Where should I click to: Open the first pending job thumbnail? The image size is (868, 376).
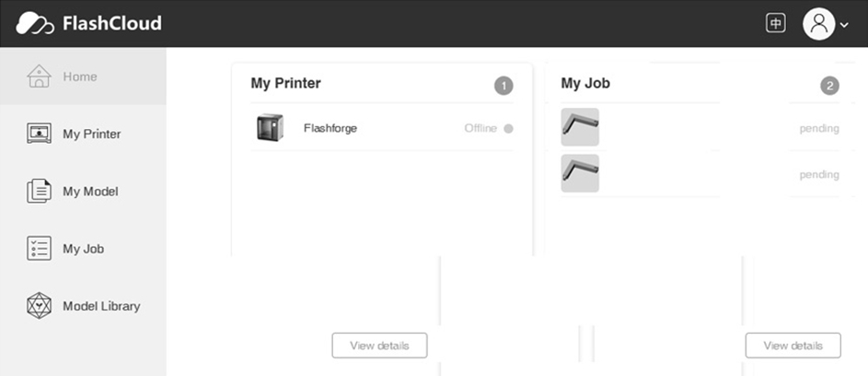[x=580, y=127]
